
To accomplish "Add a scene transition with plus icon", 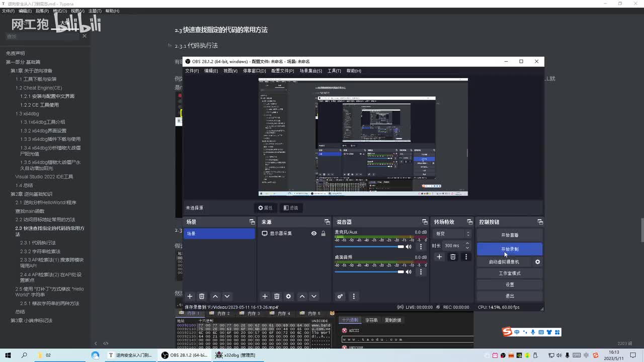I will click(439, 257).
